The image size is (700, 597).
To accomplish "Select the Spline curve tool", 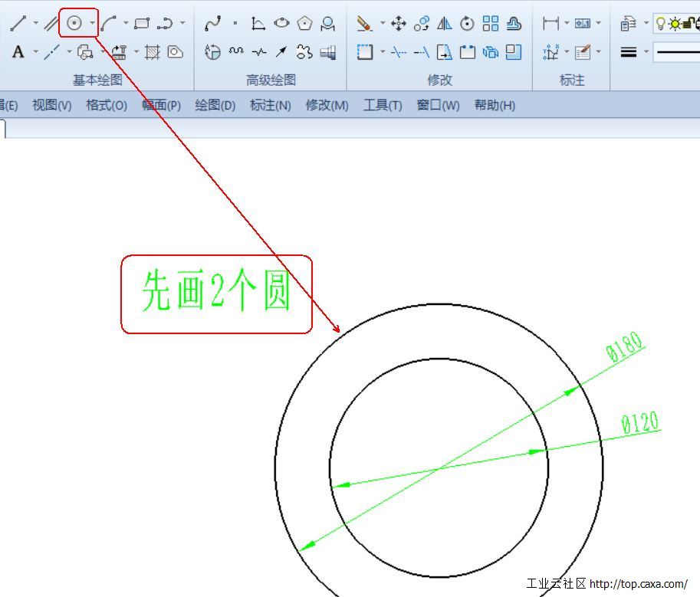I will click(212, 23).
